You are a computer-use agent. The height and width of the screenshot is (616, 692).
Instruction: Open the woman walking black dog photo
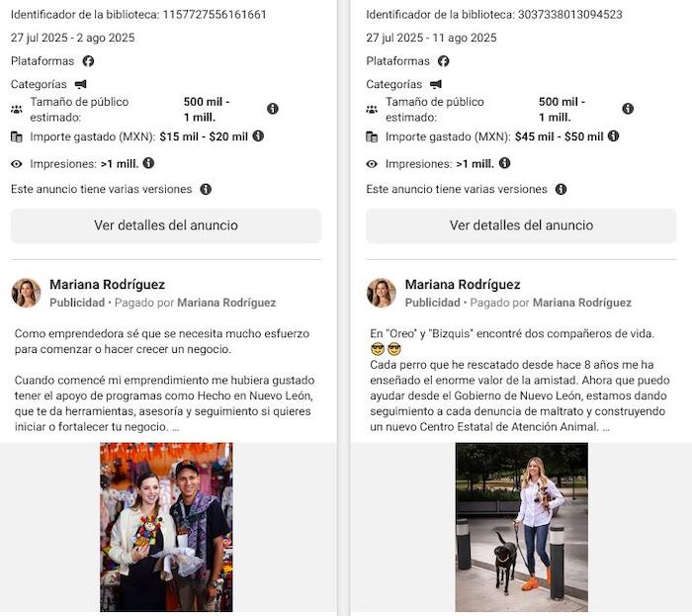click(x=522, y=527)
